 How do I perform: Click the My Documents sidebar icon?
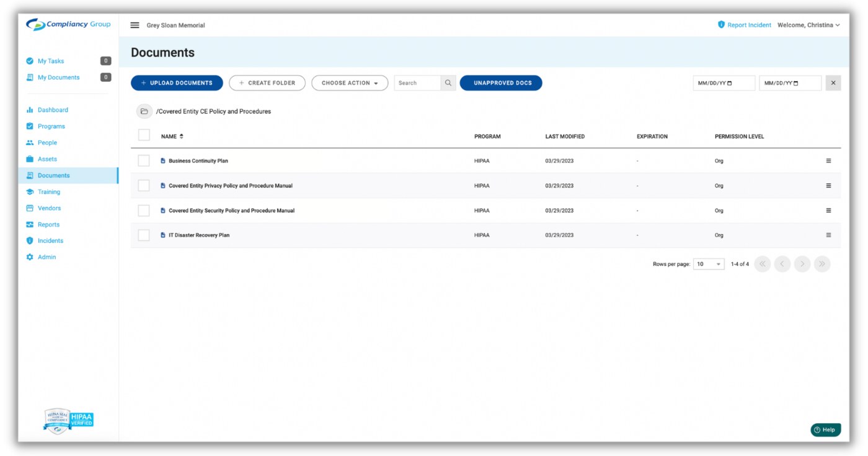(x=30, y=77)
